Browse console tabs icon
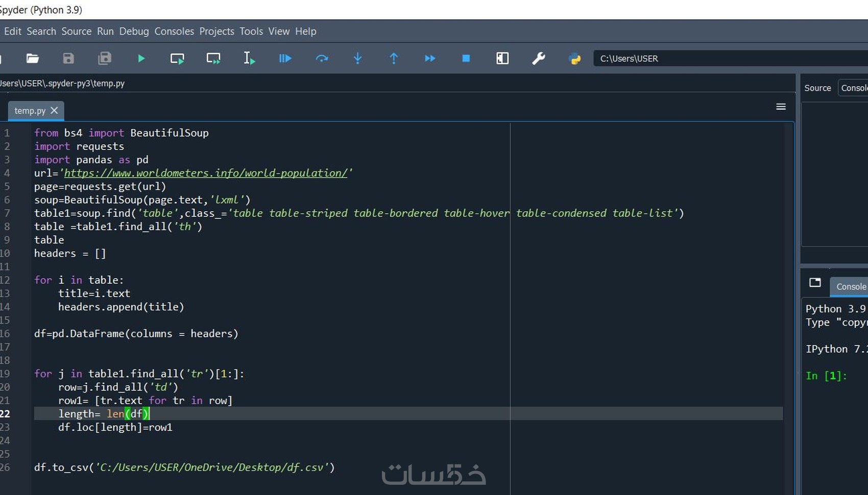This screenshot has width=868, height=495. click(815, 283)
